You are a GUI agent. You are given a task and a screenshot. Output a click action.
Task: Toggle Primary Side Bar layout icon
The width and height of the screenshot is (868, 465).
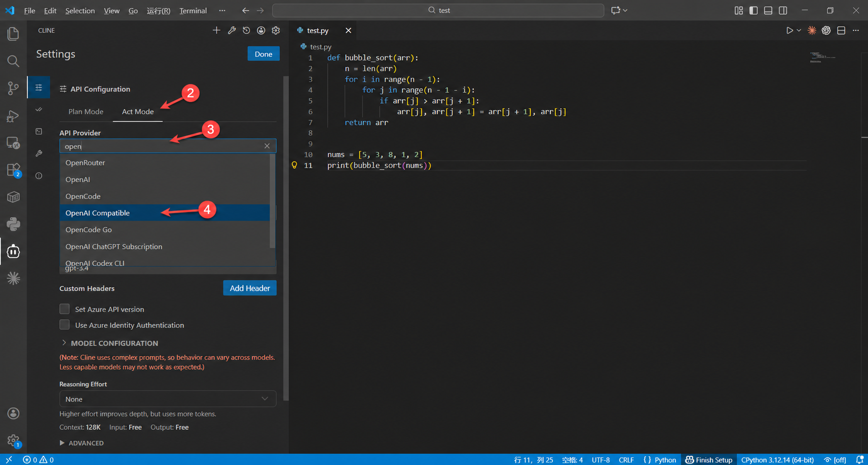tap(753, 10)
